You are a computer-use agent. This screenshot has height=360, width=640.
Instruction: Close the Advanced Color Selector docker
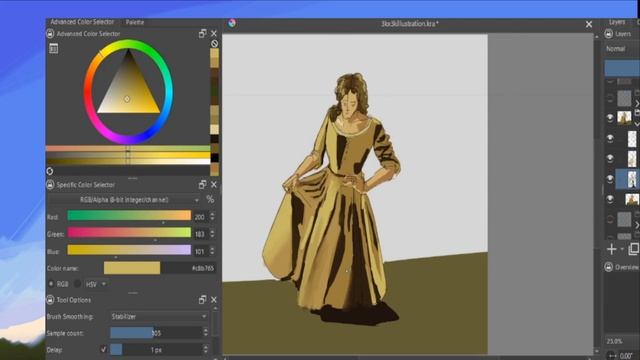(x=214, y=33)
